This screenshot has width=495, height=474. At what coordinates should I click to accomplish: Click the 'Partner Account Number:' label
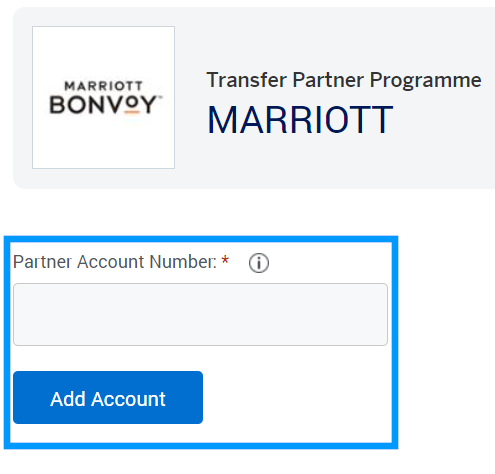(x=115, y=262)
